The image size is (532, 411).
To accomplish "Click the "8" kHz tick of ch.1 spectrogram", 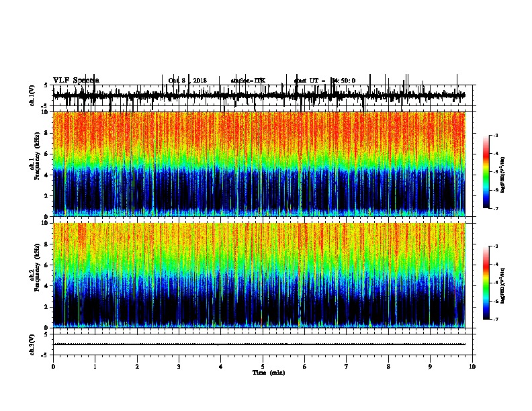I will point(47,133).
